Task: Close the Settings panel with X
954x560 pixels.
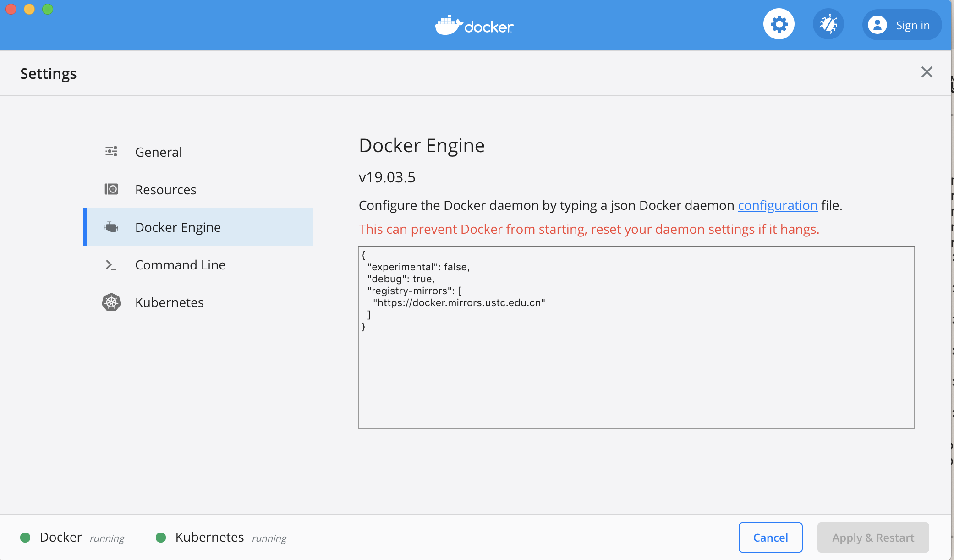Action: point(927,72)
